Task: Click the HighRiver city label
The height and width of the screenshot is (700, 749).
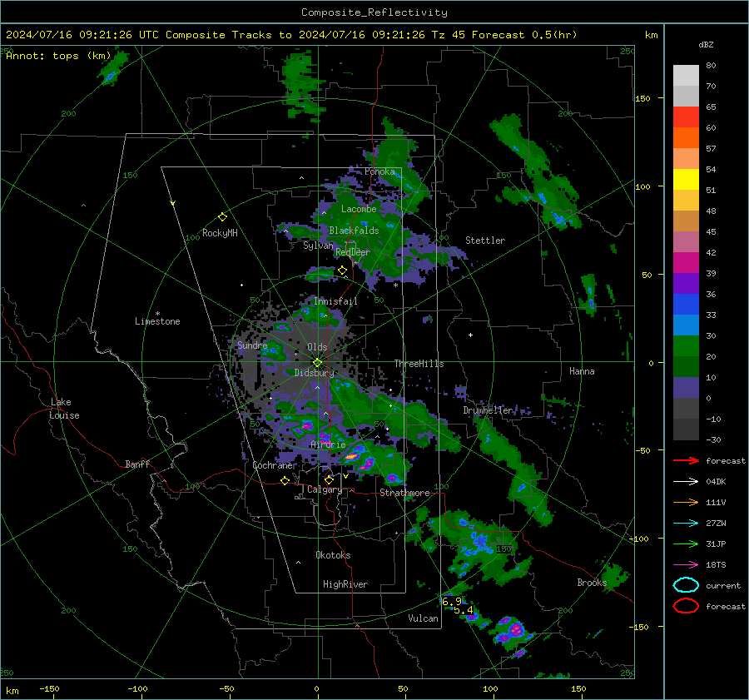Action: click(x=345, y=584)
